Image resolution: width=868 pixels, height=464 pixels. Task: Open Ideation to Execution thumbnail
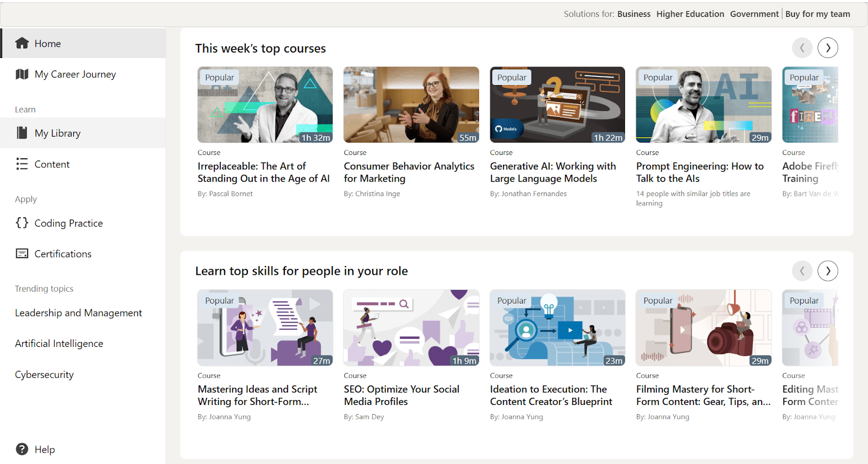tap(558, 327)
